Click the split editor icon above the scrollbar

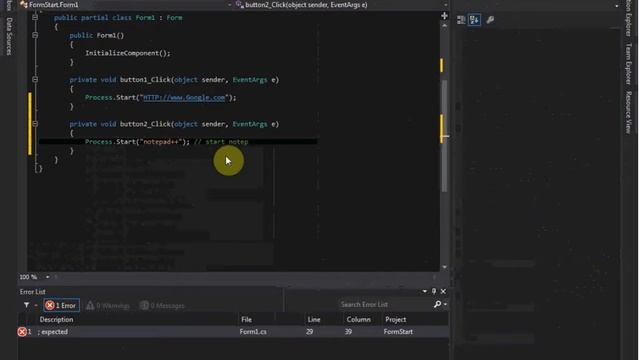(x=444, y=16)
